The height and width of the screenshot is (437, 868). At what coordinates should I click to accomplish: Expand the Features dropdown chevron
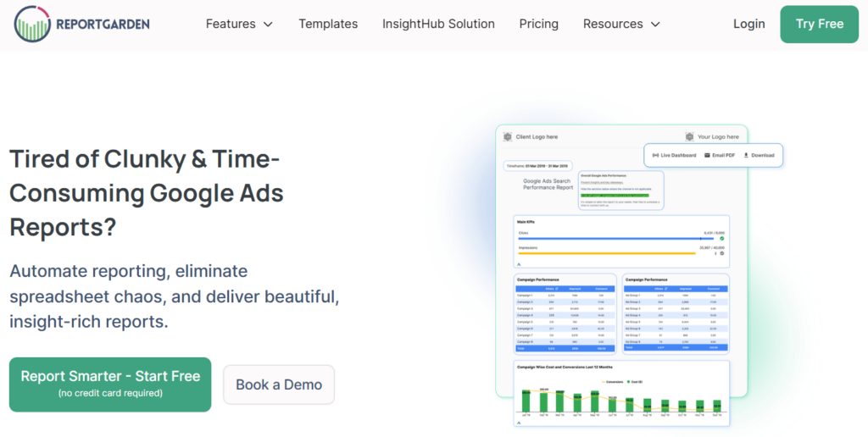268,25
